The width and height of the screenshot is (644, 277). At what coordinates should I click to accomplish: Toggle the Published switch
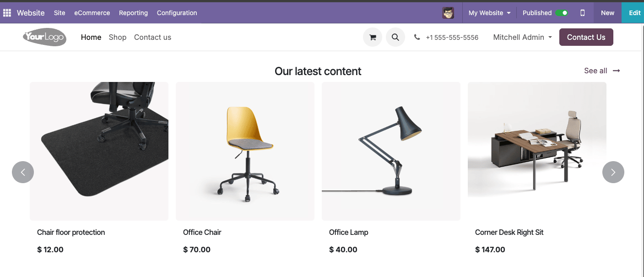(562, 13)
